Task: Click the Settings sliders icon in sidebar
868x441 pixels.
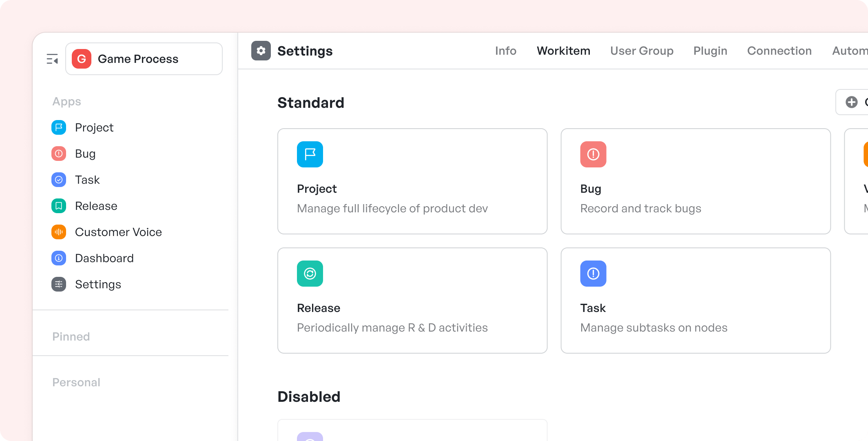Action: [59, 284]
